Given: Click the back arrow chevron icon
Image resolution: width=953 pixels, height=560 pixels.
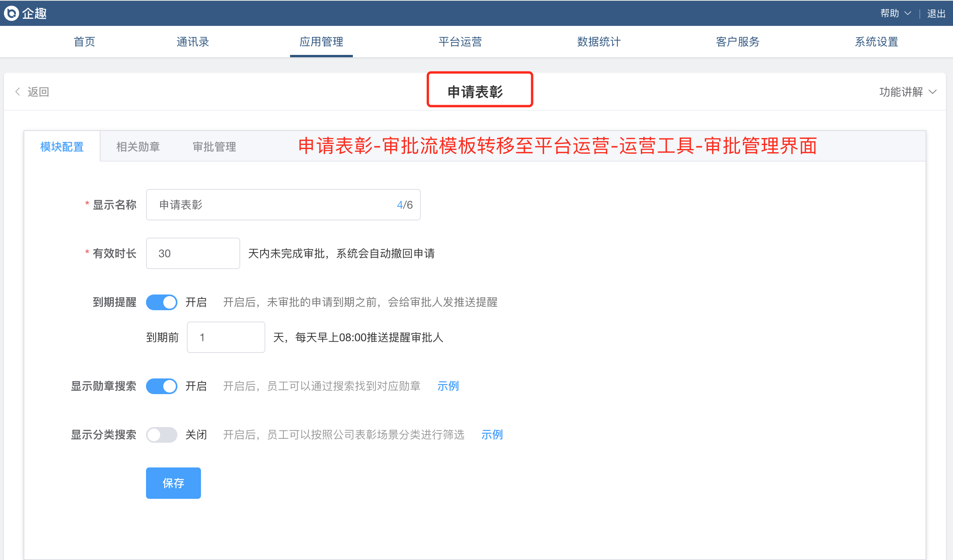Looking at the screenshot, I should (x=18, y=92).
